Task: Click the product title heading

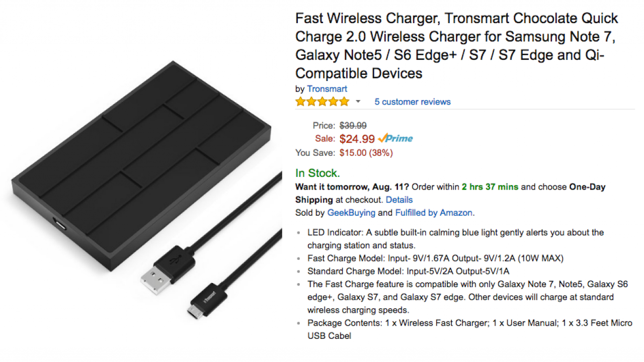Action: pos(456,46)
